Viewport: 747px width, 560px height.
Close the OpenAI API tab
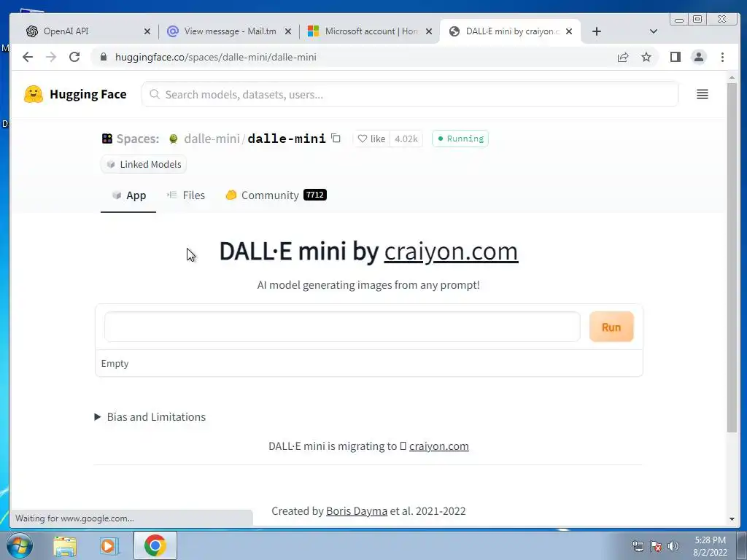click(147, 31)
